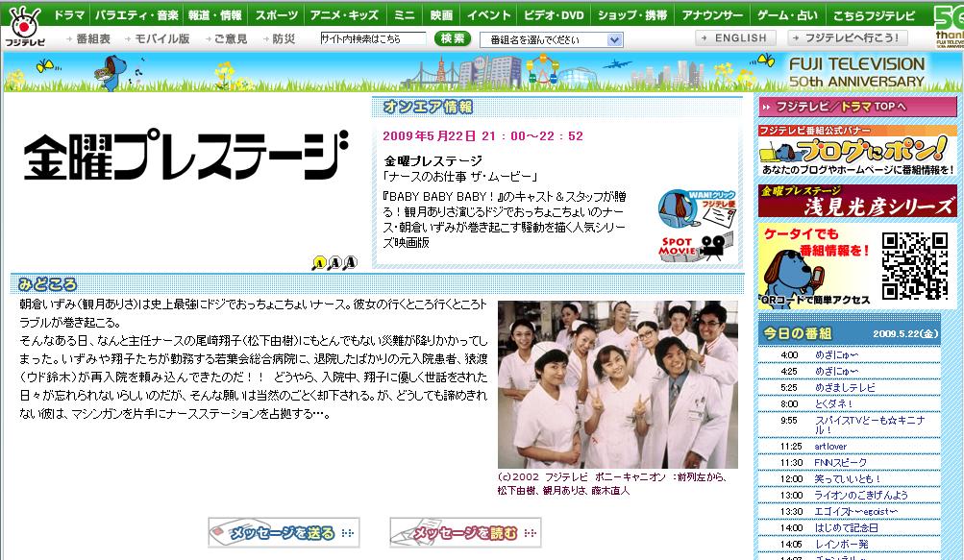The image size is (964, 560).
Task: Open the ミニ menu
Action: 404,14
